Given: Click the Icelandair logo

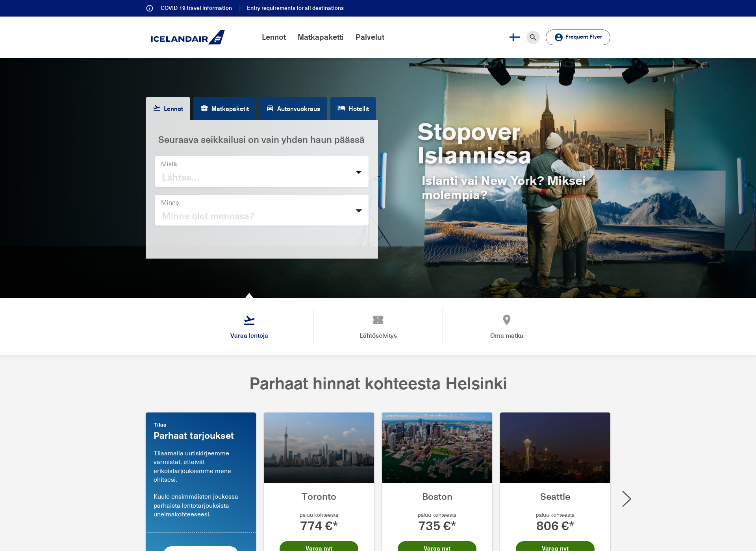Looking at the screenshot, I should (187, 37).
